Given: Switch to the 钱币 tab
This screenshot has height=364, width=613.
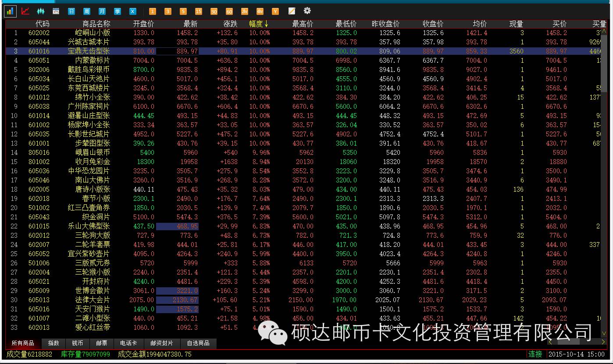Looking at the screenshot, I should pos(78,343).
